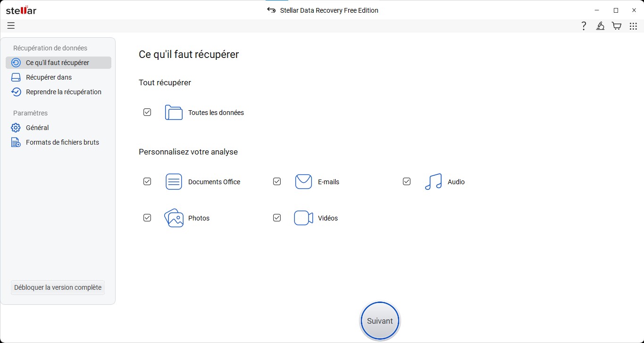Click the Photos picture icon
The image size is (644, 343).
pyautogui.click(x=174, y=218)
